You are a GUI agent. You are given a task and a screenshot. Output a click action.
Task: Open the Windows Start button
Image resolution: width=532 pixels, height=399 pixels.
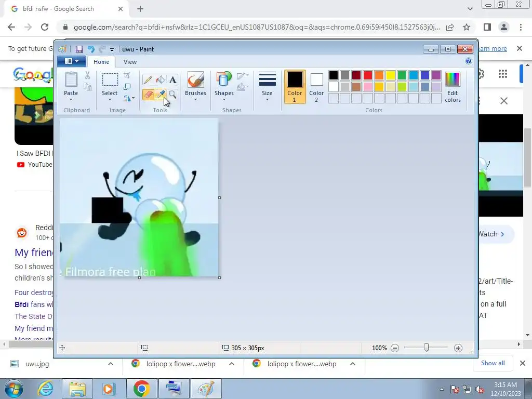14,389
